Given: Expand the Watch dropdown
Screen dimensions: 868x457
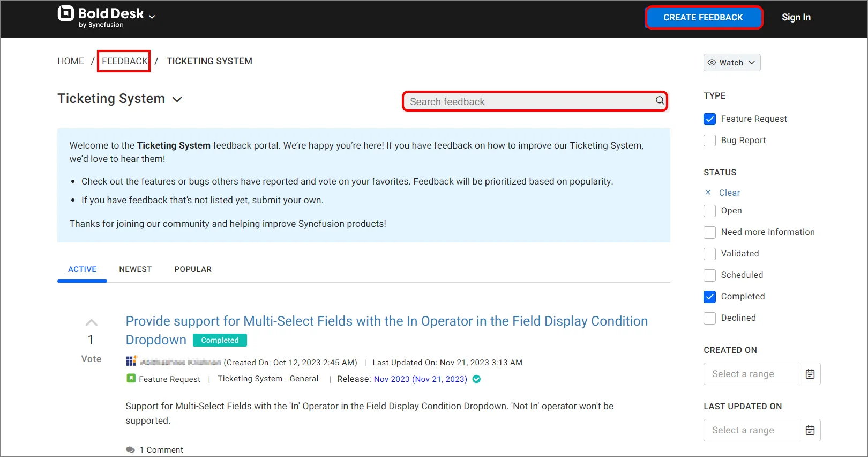Looking at the screenshot, I should (x=732, y=63).
